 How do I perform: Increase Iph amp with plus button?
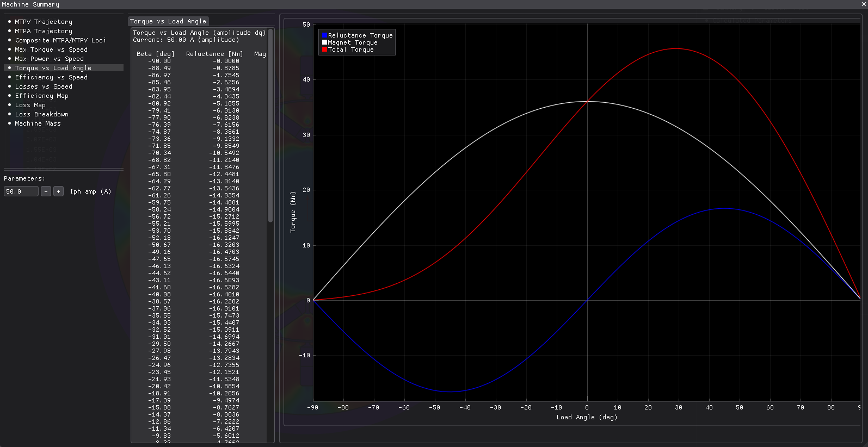pos(59,191)
